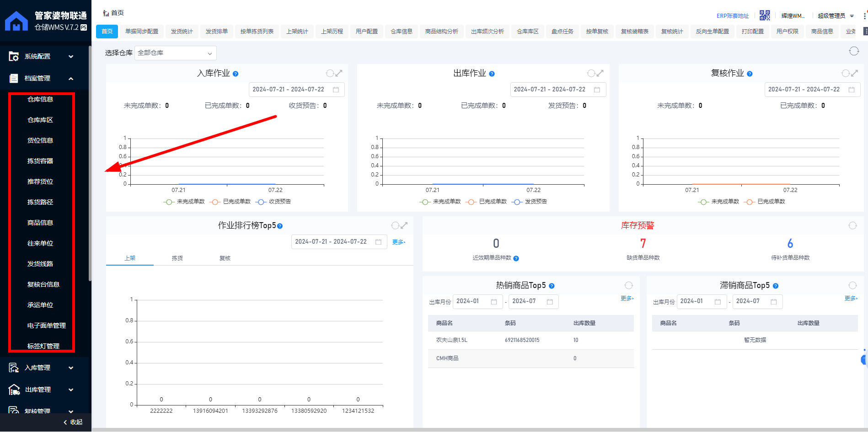This screenshot has width=868, height=432.
Task: Click help icon next to 出库作业 title
Action: coord(492,74)
